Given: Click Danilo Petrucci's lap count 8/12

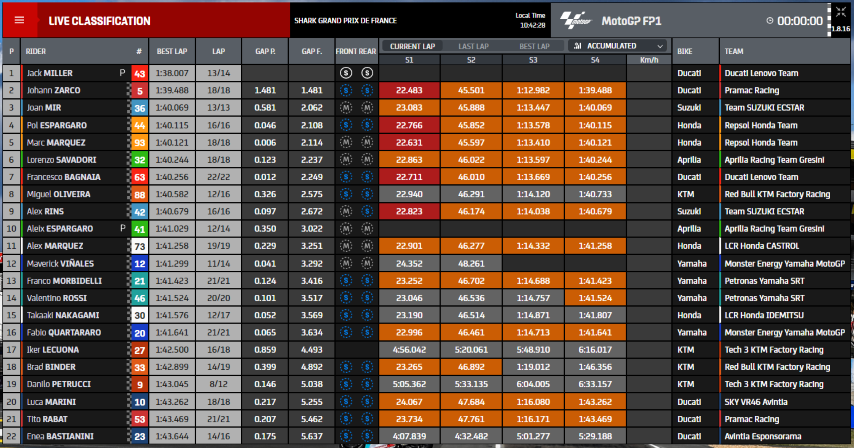Looking at the screenshot, I should tap(218, 384).
